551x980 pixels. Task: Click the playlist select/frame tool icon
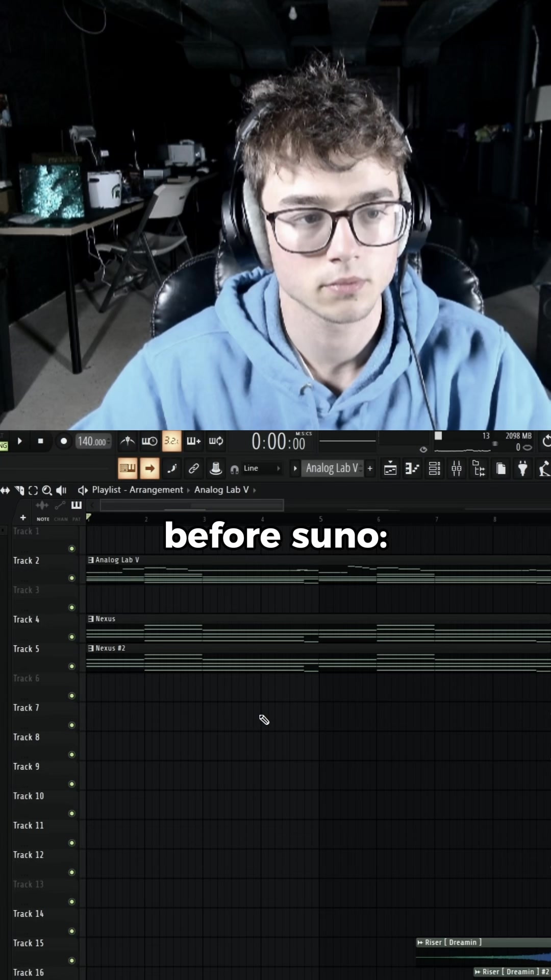click(x=33, y=491)
